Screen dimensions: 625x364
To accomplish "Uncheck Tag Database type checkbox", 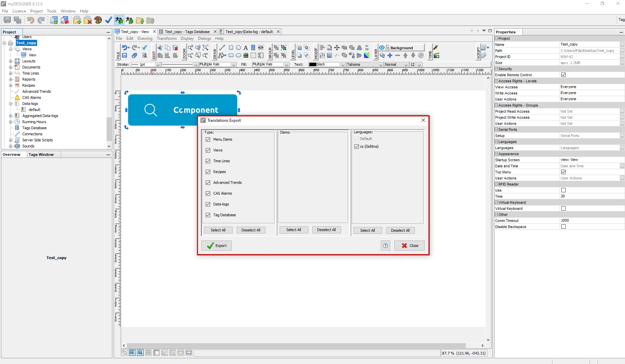I will pyautogui.click(x=208, y=215).
